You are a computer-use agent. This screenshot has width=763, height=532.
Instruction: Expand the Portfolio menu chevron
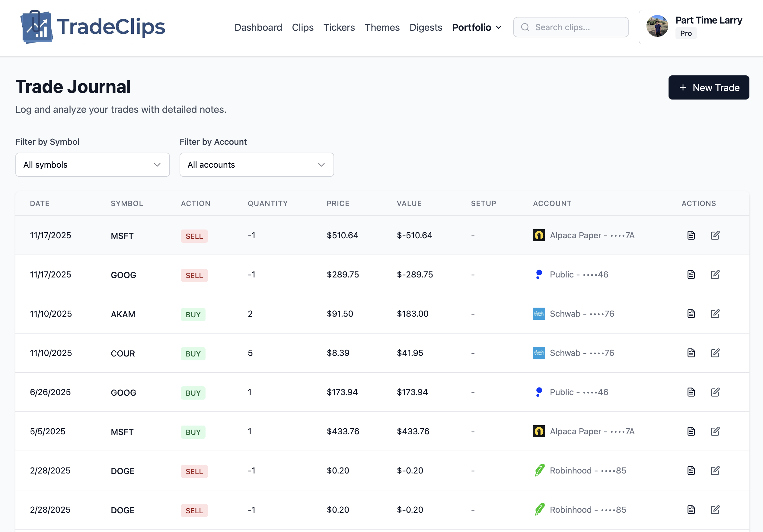(x=499, y=27)
